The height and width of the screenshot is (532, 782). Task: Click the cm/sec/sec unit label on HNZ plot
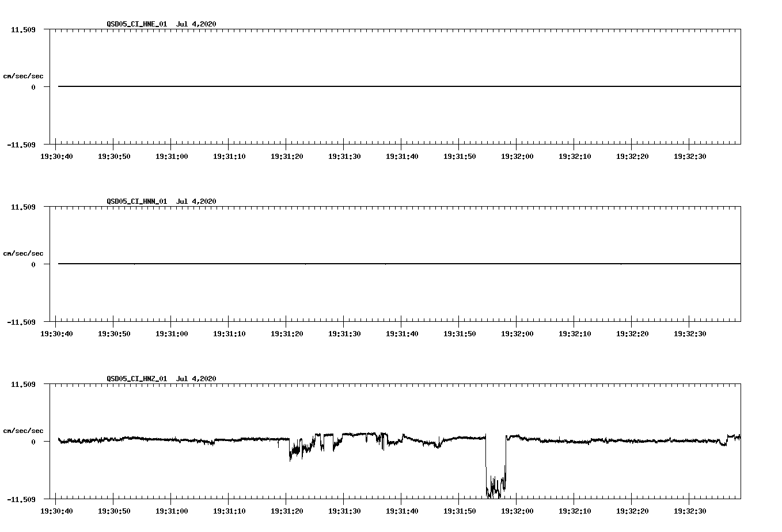pos(23,431)
